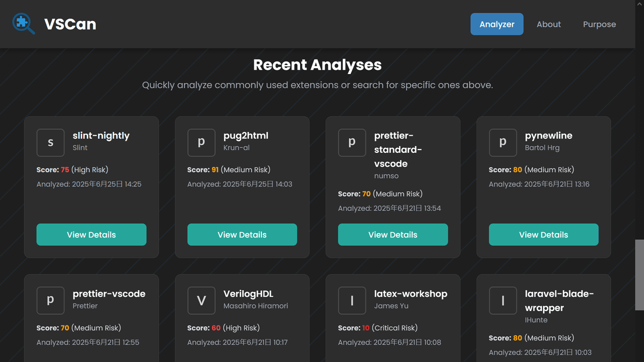644x362 pixels.
Task: View Details for slint-nightly
Action: coord(91,234)
